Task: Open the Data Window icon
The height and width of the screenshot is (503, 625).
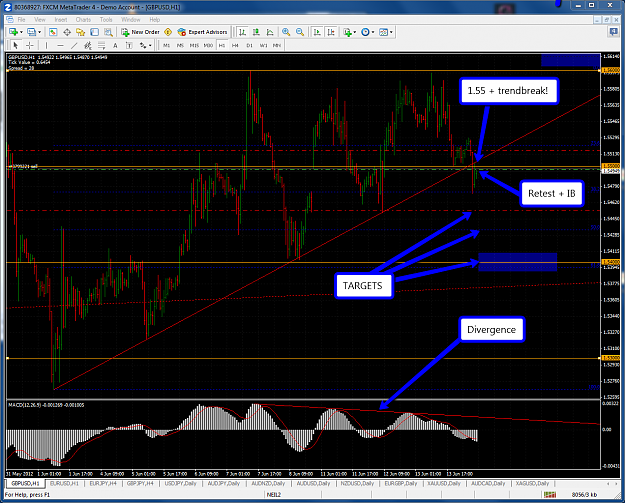Action: 67,32
